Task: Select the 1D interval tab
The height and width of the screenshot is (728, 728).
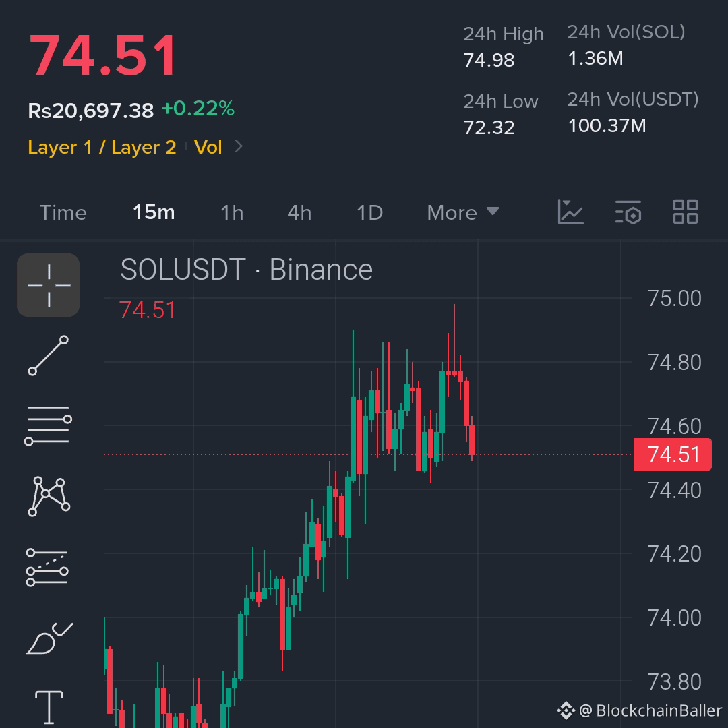Action: [x=369, y=212]
